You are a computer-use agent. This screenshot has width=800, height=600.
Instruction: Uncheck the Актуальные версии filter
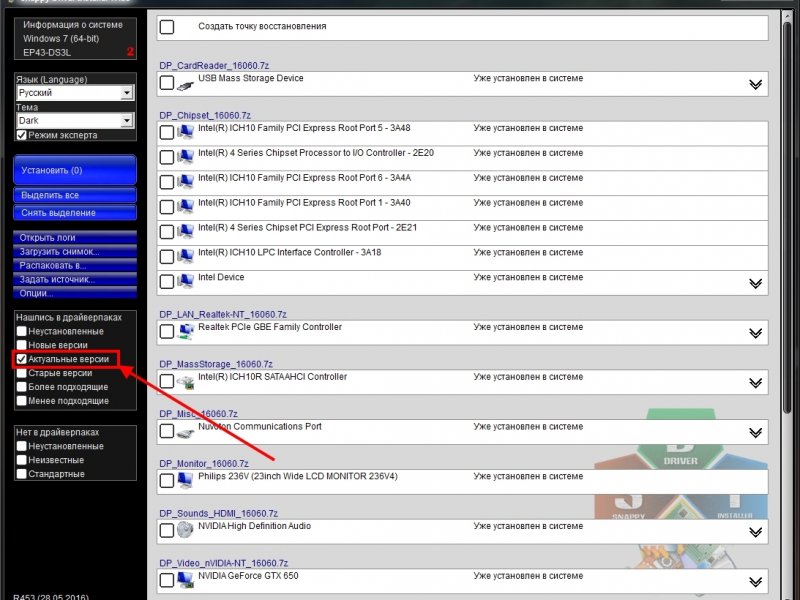[21, 359]
